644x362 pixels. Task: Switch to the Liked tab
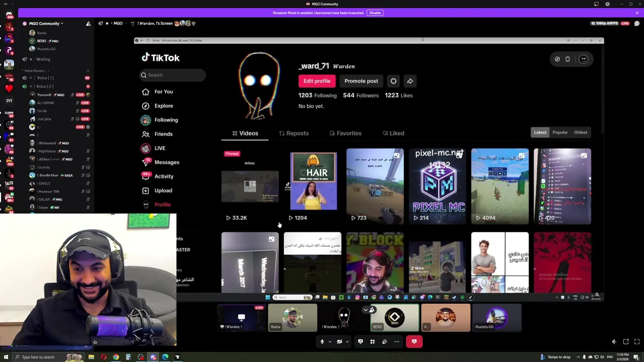tap(393, 133)
